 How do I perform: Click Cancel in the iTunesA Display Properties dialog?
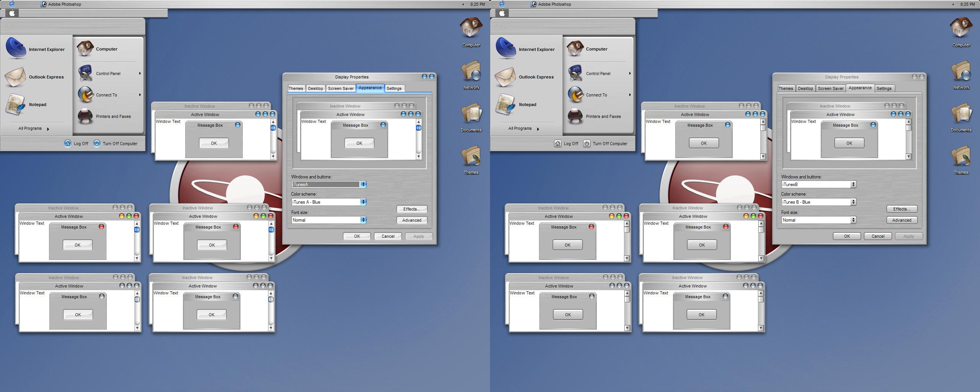click(x=388, y=236)
